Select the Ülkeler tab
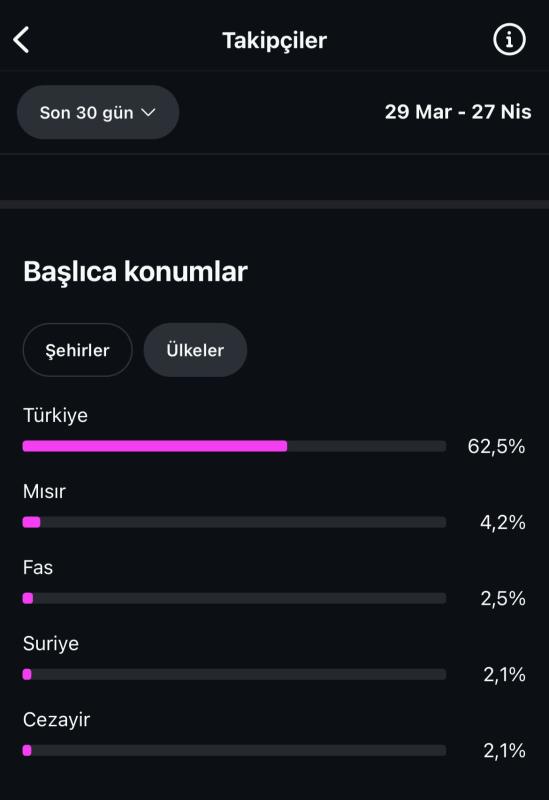549x800 pixels. pyautogui.click(x=195, y=350)
